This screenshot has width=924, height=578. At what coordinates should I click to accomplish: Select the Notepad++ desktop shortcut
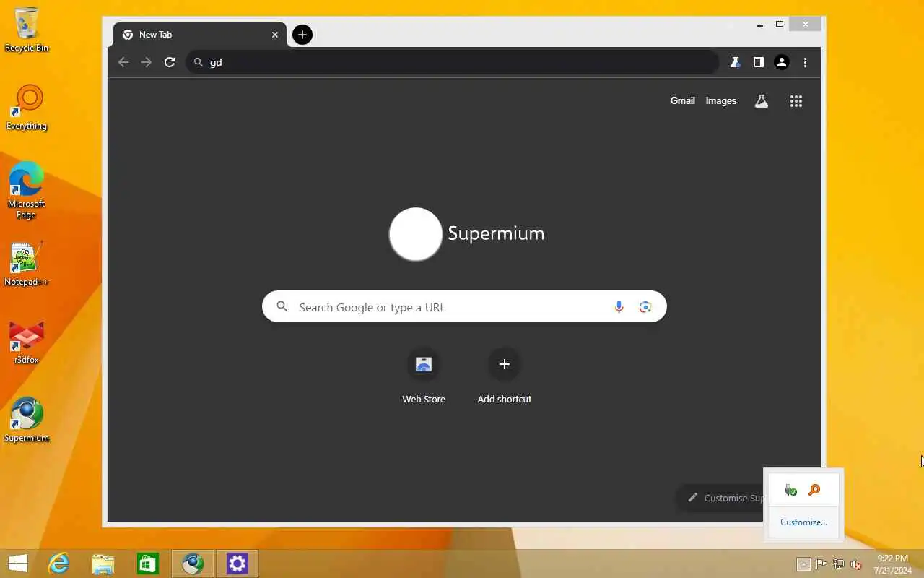coord(27,264)
